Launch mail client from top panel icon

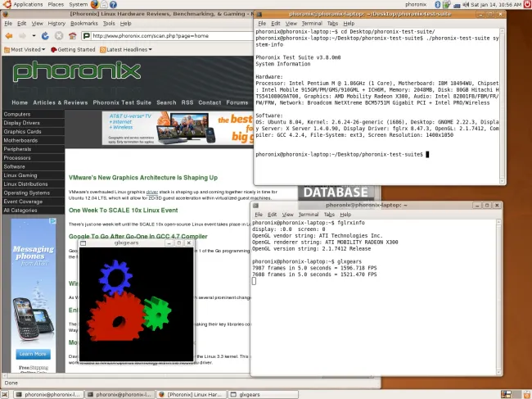click(x=104, y=4)
